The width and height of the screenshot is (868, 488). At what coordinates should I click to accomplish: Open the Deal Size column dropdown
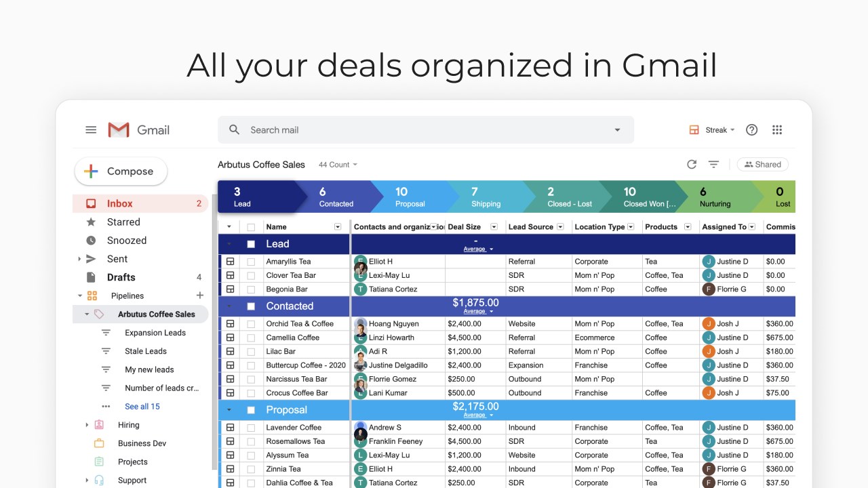(x=494, y=226)
